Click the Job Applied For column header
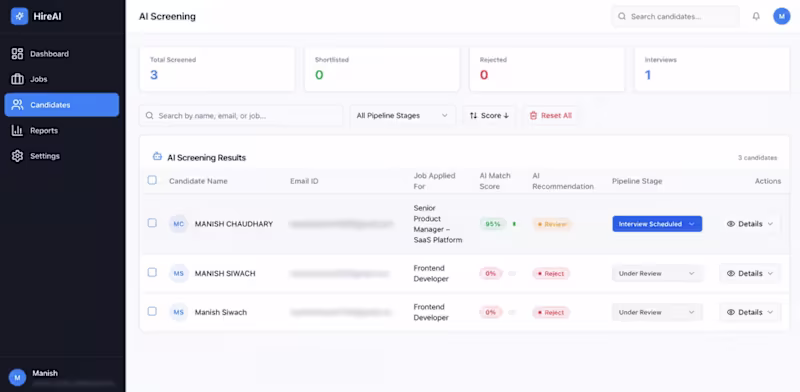The width and height of the screenshot is (800, 392). point(434,181)
